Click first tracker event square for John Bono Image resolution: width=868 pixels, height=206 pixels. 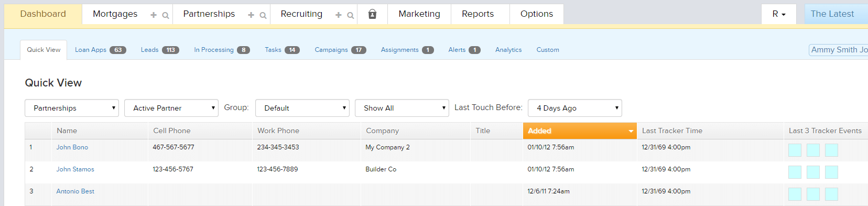point(795,150)
